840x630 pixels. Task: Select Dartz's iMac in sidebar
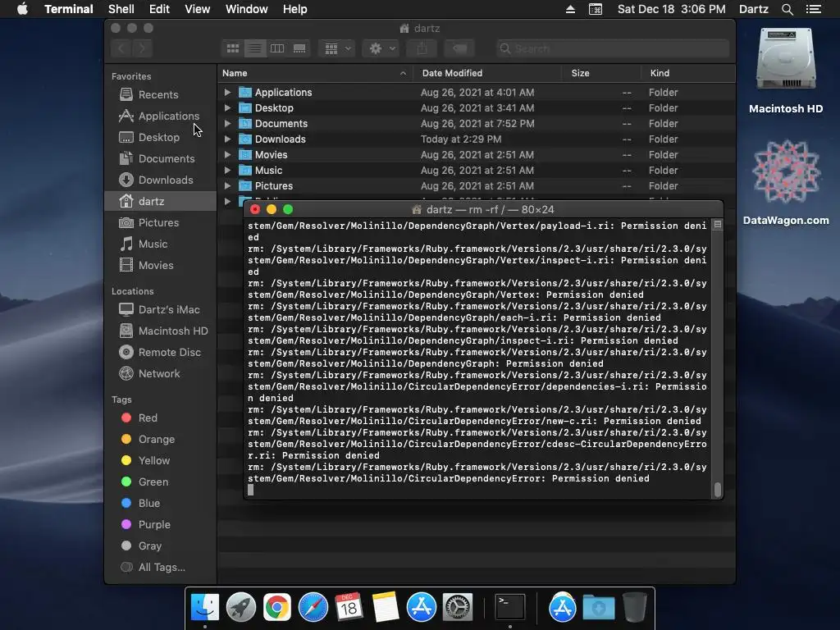tap(160, 309)
